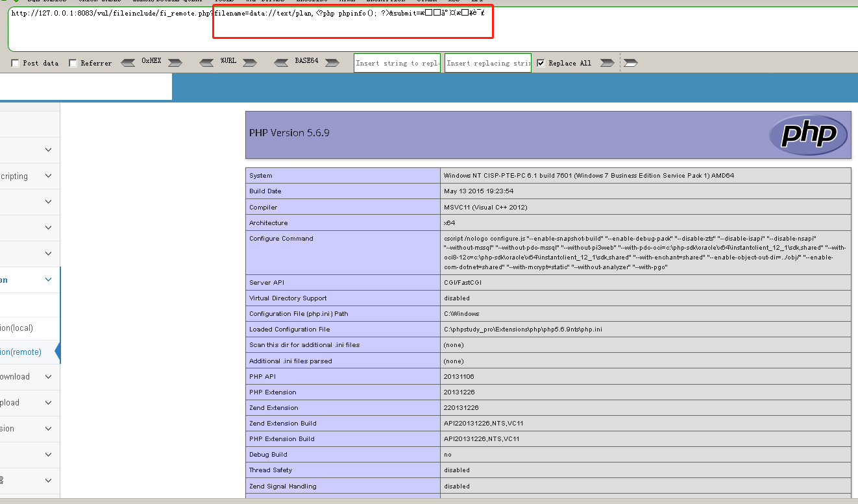858x504 pixels.
Task: Click the last arrow after the dashed separator
Action: click(630, 63)
